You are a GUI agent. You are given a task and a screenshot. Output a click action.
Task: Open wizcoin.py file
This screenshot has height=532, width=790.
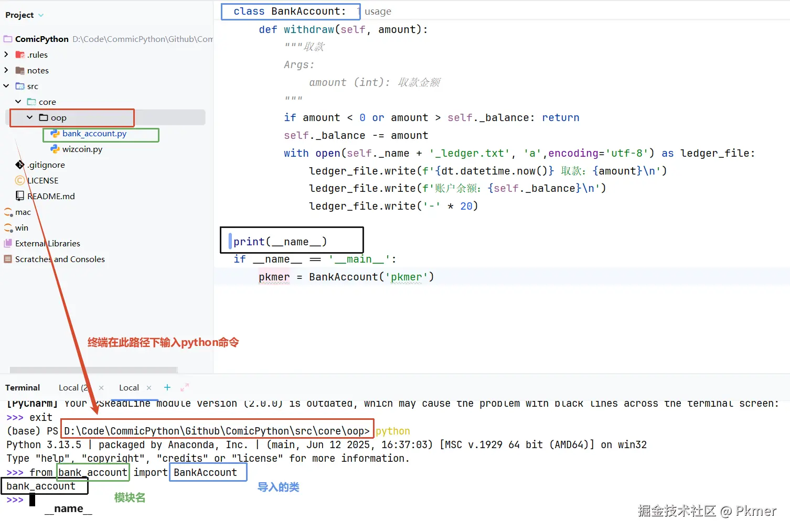click(82, 149)
